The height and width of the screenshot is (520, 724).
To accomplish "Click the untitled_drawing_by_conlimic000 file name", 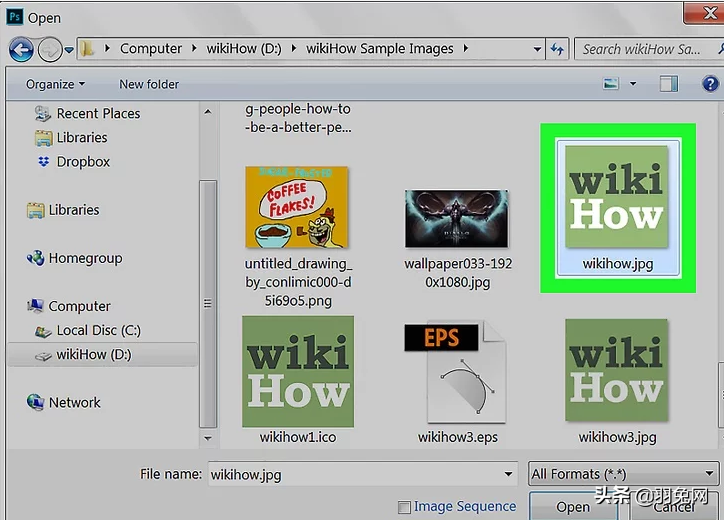I will (x=298, y=282).
